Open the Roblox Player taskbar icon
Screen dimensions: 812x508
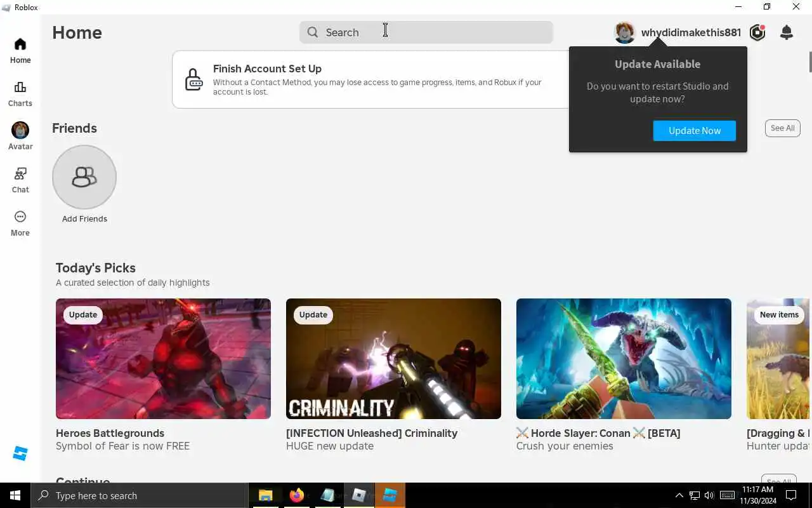pos(358,495)
